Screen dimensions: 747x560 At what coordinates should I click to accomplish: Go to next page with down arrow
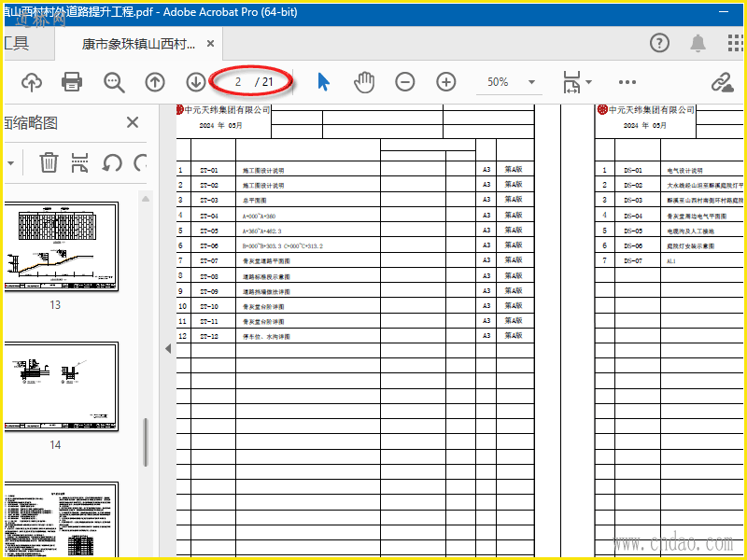(195, 82)
